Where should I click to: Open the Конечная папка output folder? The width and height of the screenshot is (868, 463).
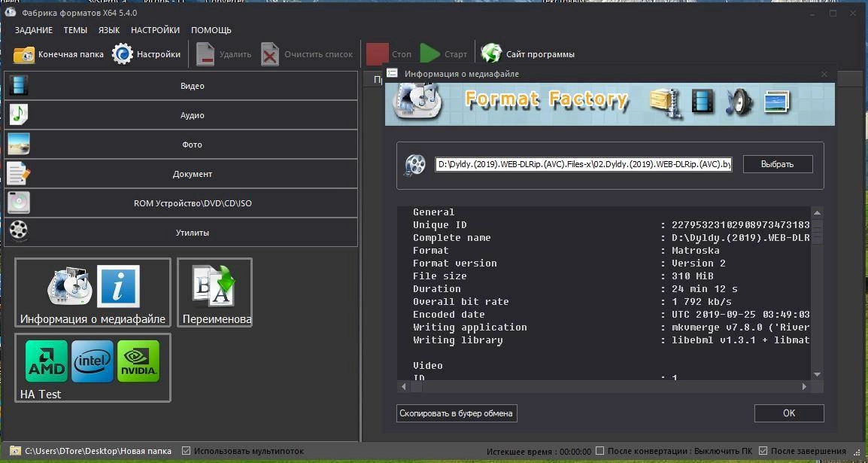point(58,54)
